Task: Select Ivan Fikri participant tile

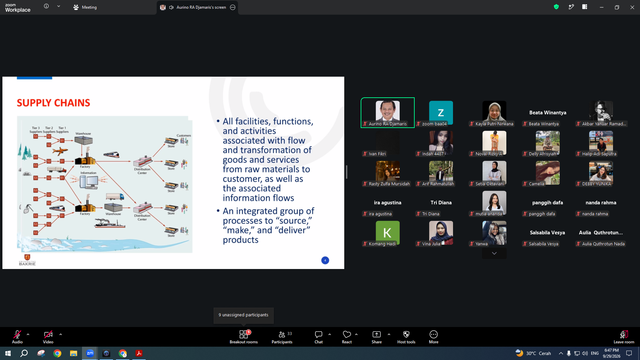Action: [x=388, y=143]
